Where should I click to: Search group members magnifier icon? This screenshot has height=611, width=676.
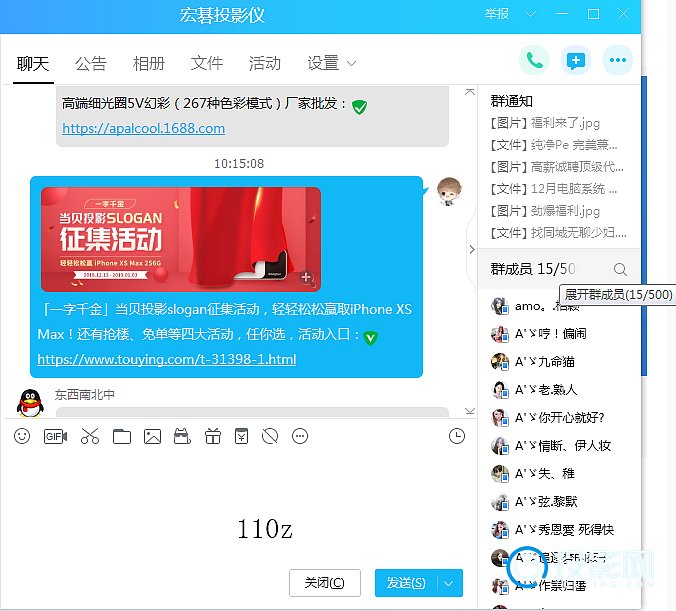(x=620, y=269)
